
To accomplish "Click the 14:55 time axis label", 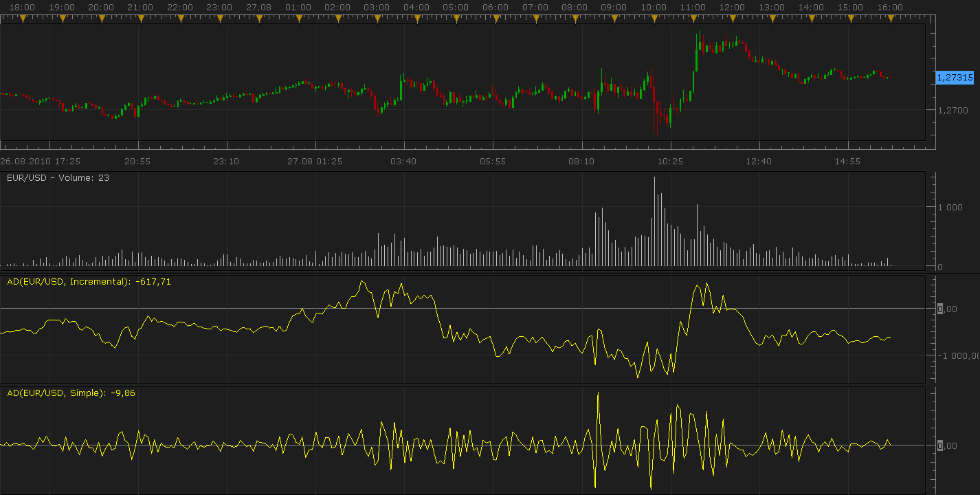I will (847, 162).
